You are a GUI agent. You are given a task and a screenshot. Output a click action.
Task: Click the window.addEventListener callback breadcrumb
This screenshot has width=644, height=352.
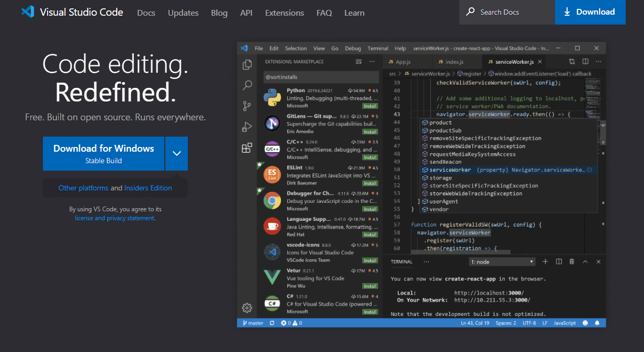click(539, 74)
